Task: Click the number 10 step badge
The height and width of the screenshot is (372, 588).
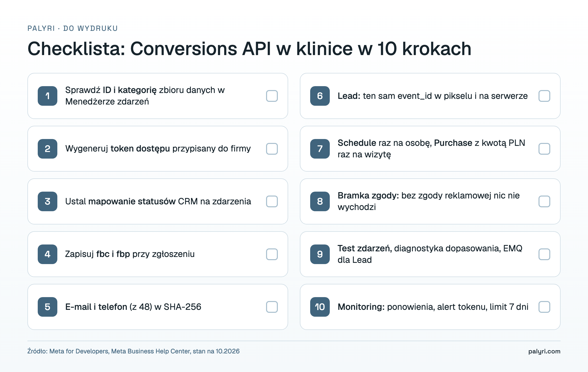Action: tap(320, 307)
